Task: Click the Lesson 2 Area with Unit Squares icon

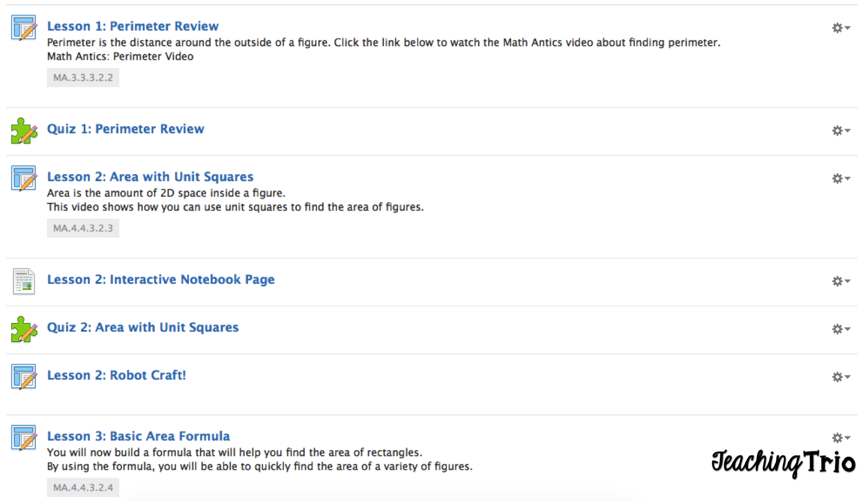Action: click(x=24, y=178)
